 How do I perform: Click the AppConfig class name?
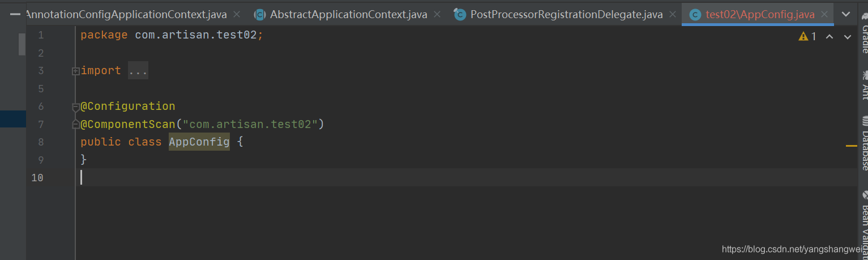click(x=199, y=142)
